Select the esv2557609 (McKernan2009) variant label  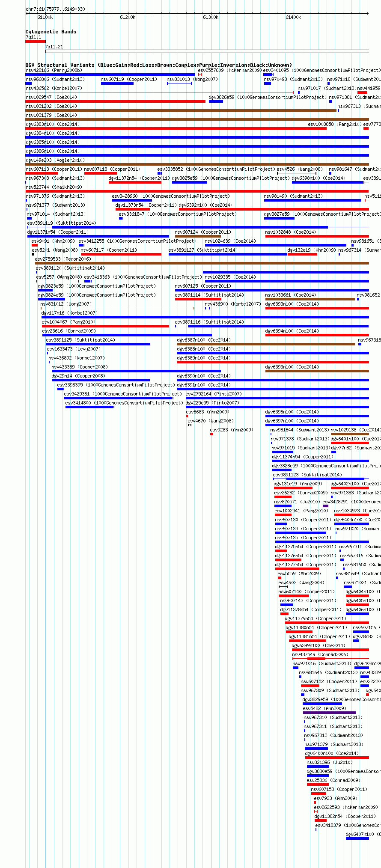tap(229, 70)
